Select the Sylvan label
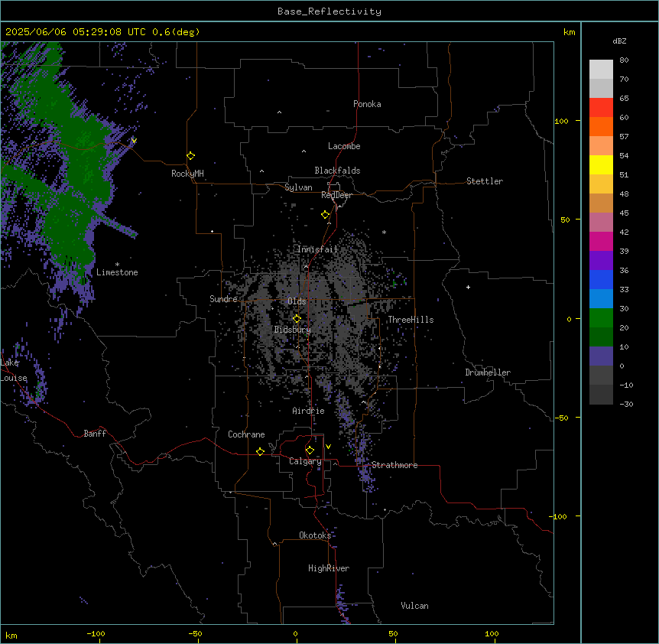The image size is (659, 644). [298, 187]
